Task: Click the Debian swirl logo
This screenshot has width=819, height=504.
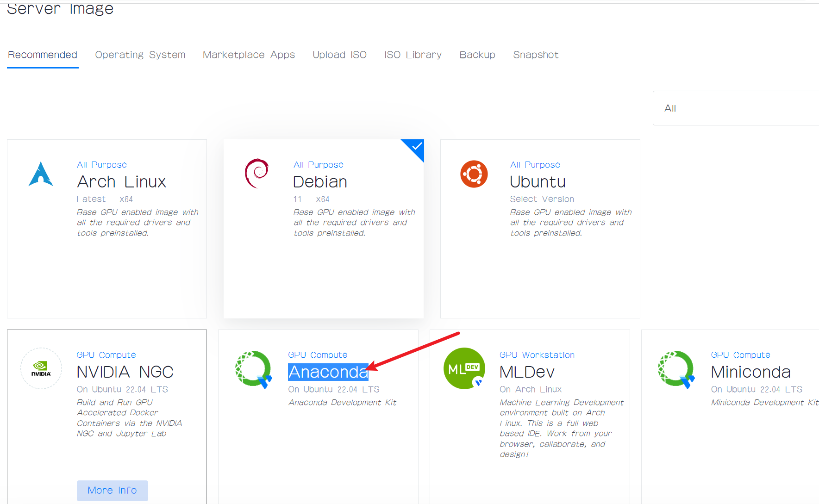Action: coord(257,174)
